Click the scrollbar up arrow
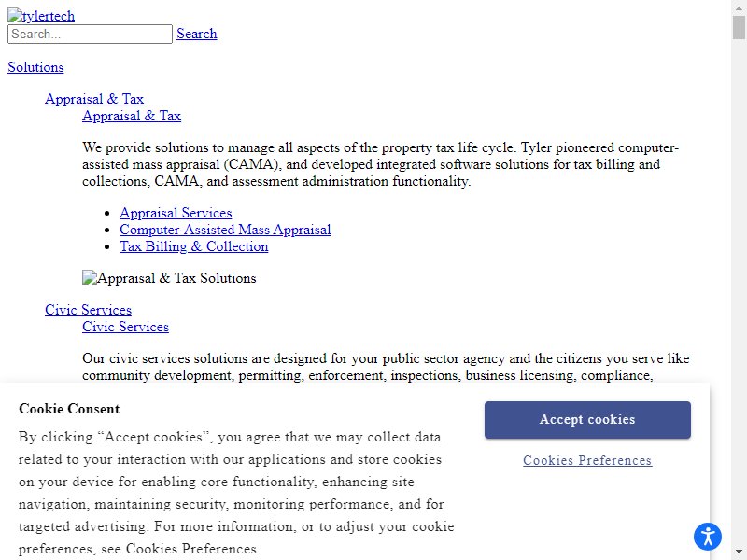Screen dimensions: 747x560 [x=739, y=7]
